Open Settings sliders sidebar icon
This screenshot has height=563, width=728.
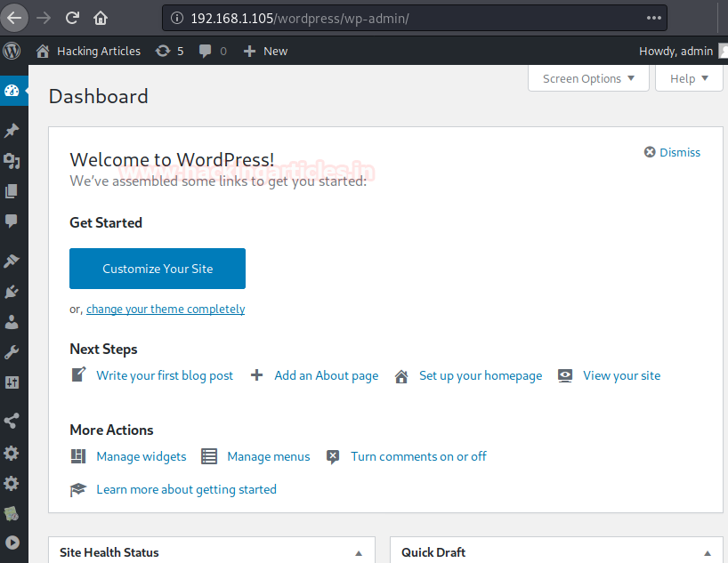coord(12,382)
